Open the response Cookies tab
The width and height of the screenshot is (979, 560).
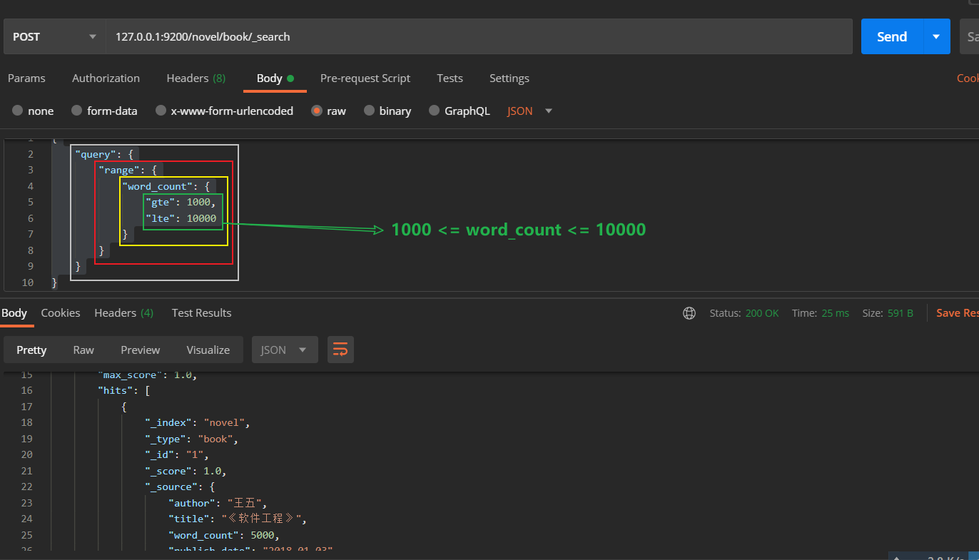coord(61,313)
